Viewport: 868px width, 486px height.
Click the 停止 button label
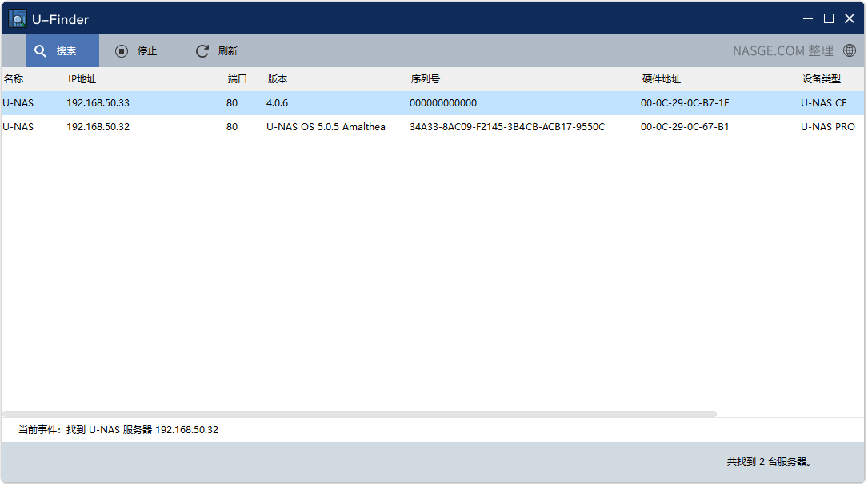point(146,51)
